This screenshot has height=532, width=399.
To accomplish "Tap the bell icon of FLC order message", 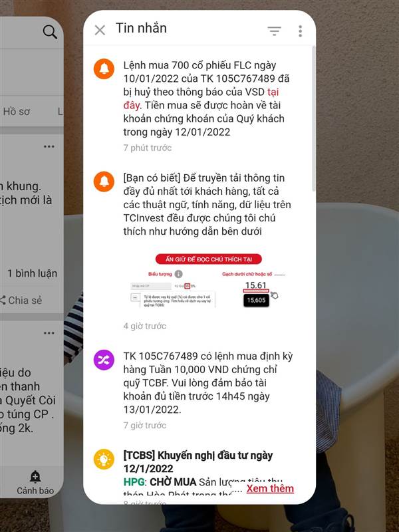I will pyautogui.click(x=104, y=69).
